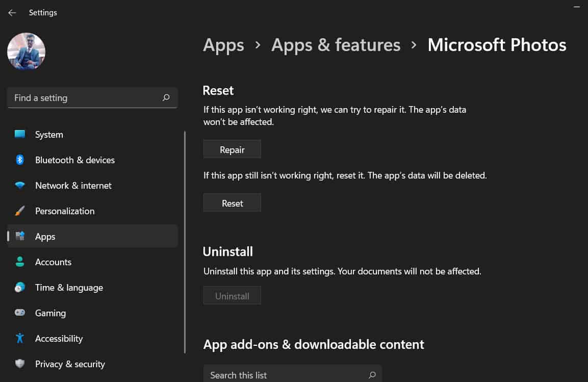This screenshot has width=588, height=382.
Task: Select the Gaming controller icon
Action: (x=20, y=313)
